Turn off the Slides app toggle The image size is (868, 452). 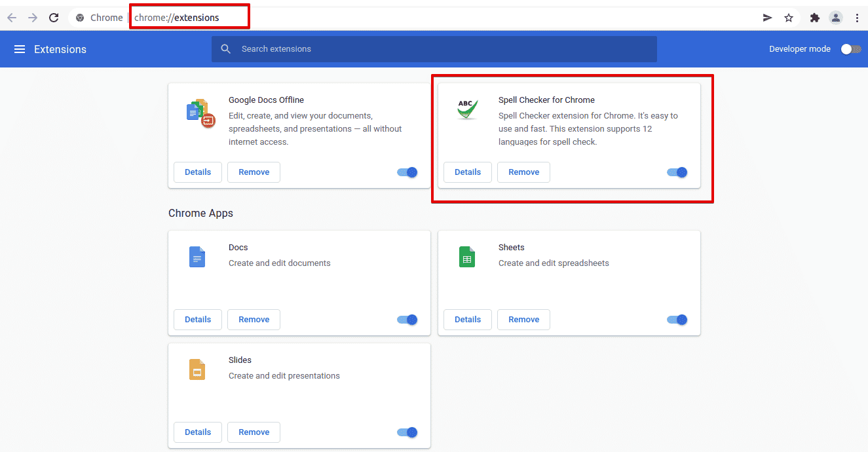407,432
